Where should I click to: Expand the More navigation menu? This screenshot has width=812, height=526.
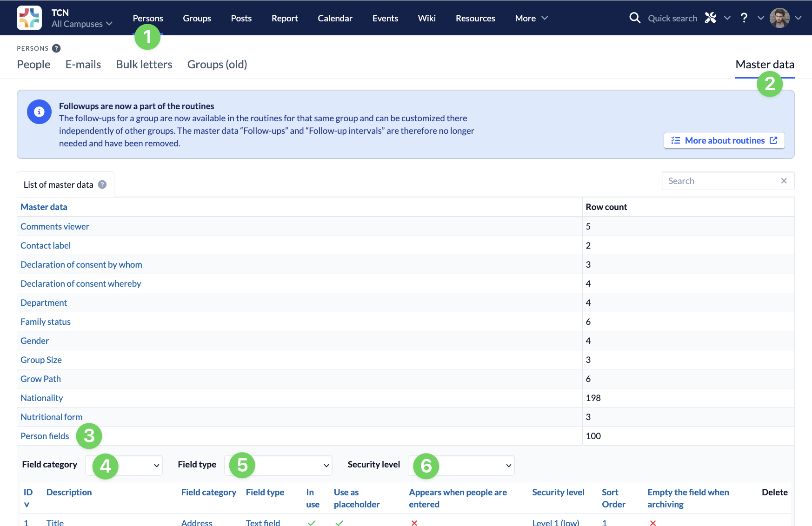coord(531,18)
